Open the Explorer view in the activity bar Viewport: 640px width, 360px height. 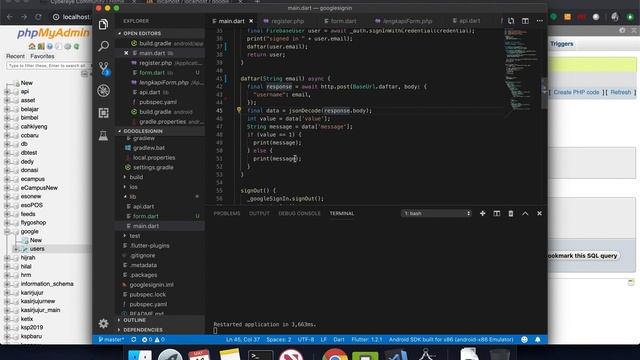click(103, 24)
